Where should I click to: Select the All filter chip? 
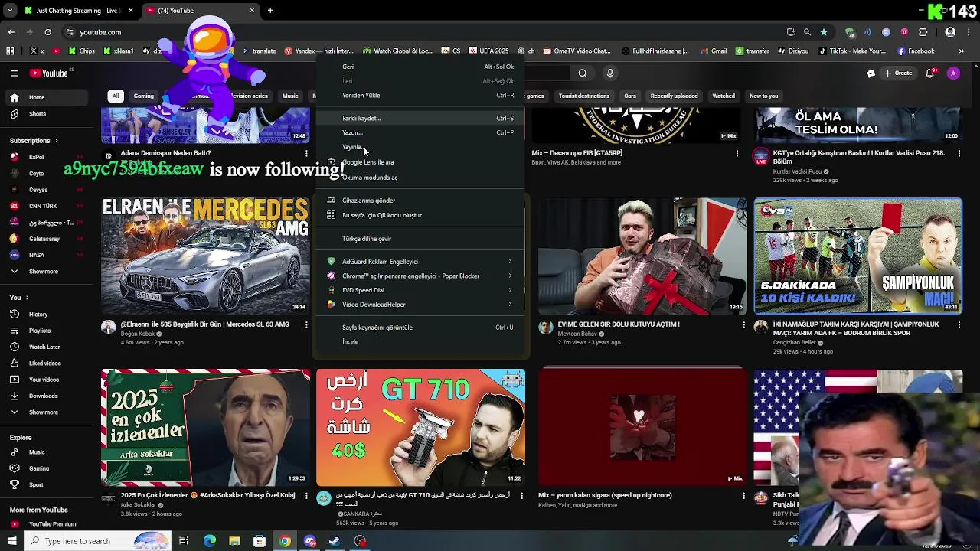(116, 96)
